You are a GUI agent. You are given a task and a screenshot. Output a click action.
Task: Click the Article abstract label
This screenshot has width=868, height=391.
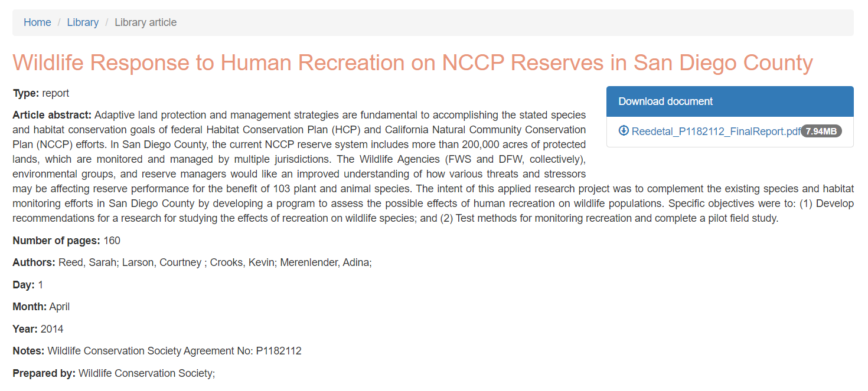point(52,114)
